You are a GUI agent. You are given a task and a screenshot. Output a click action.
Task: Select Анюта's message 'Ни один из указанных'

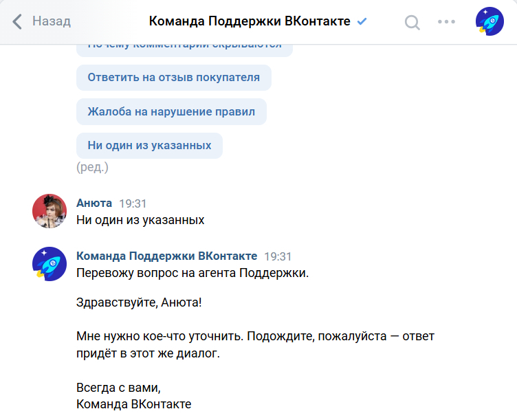(x=140, y=221)
